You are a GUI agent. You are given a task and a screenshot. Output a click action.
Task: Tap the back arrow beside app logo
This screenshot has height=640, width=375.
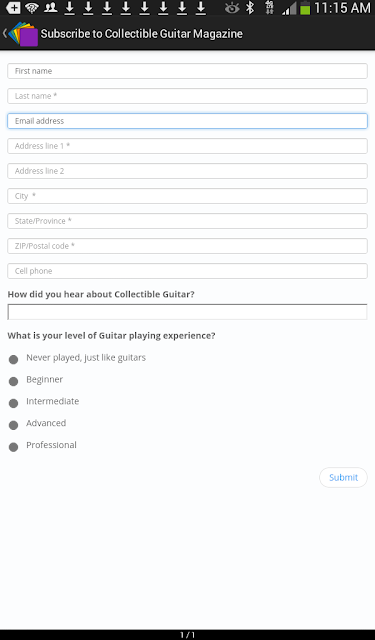pyautogui.click(x=4, y=33)
